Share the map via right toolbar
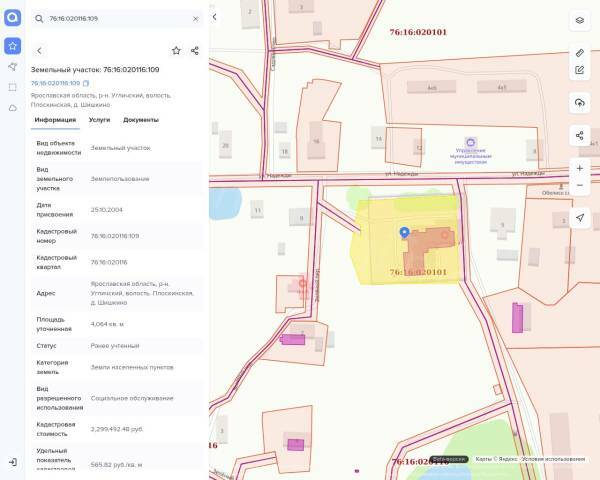 pos(580,135)
